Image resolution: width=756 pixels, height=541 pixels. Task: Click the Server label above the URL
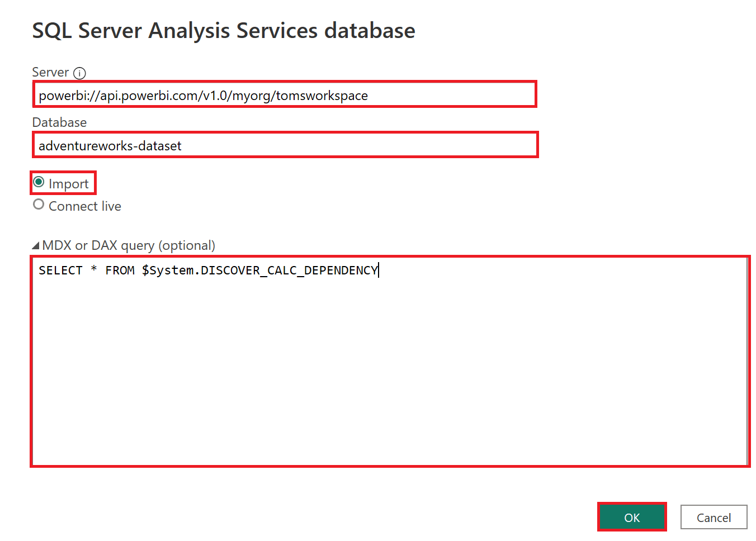[49, 72]
